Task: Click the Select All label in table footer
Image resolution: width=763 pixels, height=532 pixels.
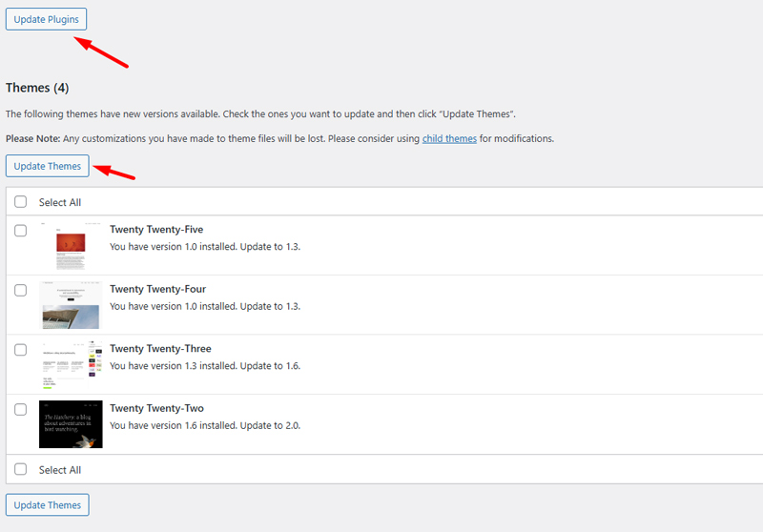Action: pyautogui.click(x=60, y=469)
